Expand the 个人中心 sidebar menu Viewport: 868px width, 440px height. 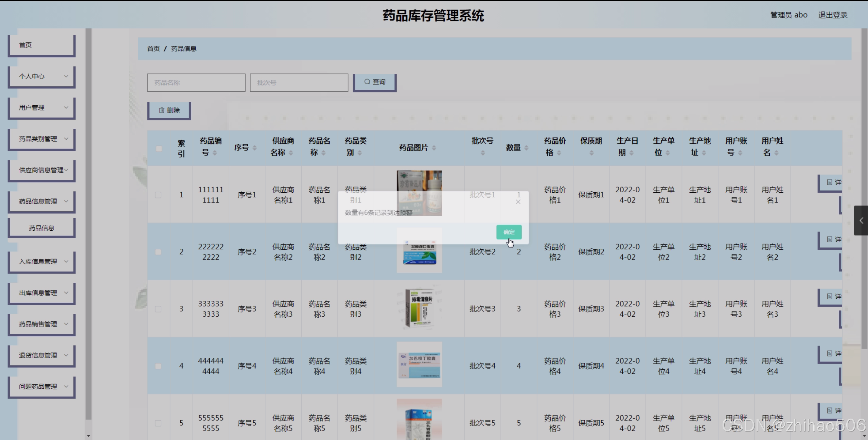(x=41, y=76)
